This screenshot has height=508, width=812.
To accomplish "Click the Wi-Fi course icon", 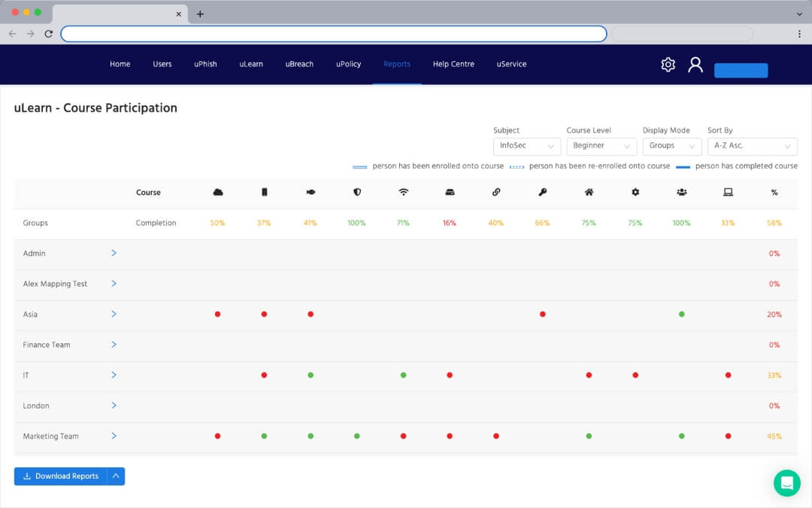I will click(x=404, y=193).
